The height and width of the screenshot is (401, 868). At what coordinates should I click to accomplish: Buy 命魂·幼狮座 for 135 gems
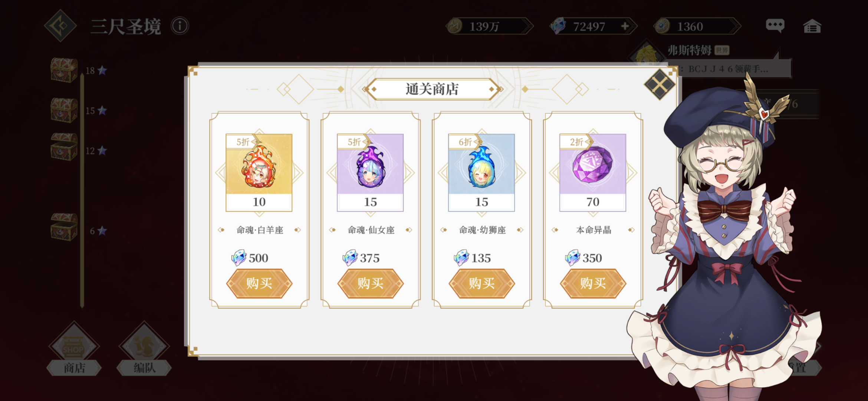click(x=482, y=284)
